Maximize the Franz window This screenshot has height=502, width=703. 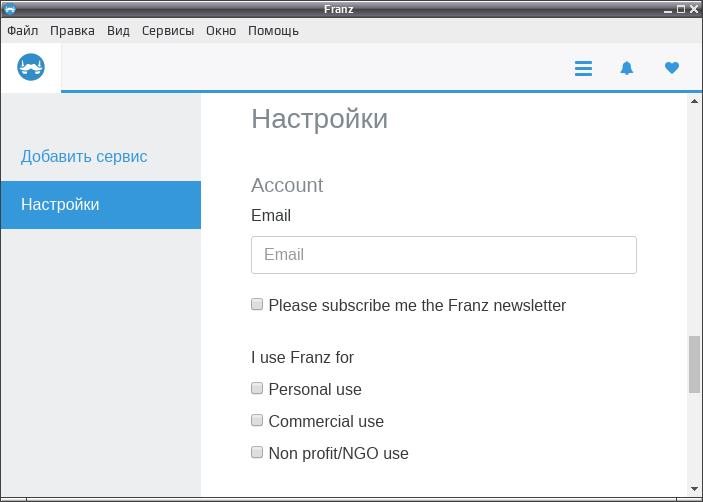pyautogui.click(x=681, y=9)
